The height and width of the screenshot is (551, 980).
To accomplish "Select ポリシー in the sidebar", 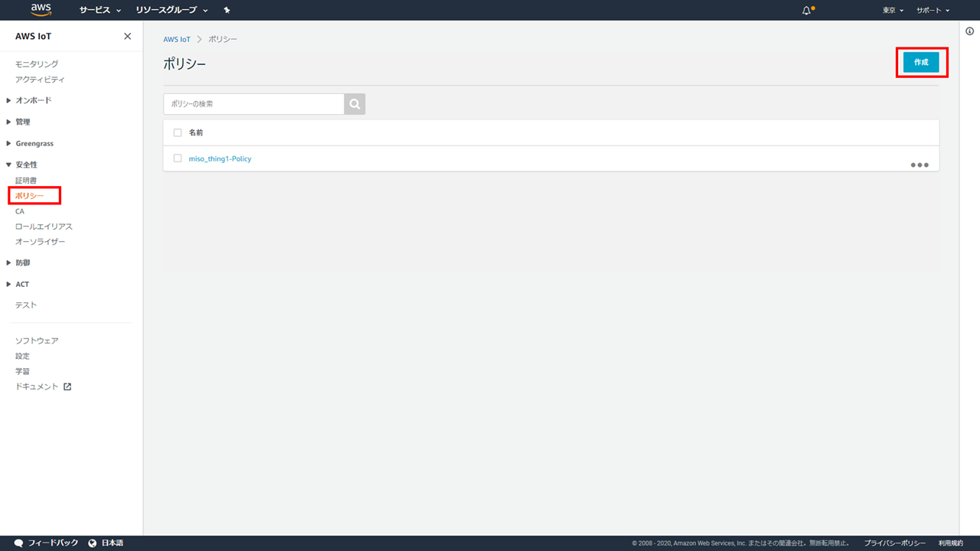I will [x=30, y=196].
